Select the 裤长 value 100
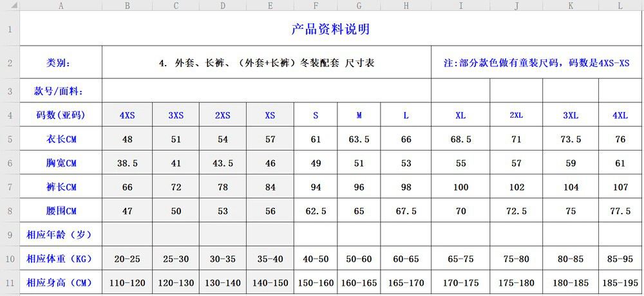This screenshot has width=644, height=296. [460, 187]
